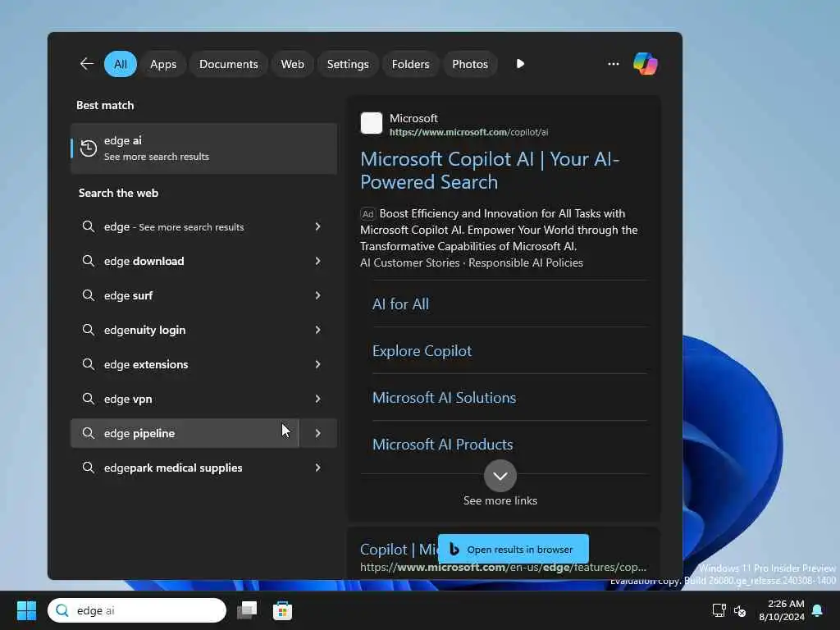
Task: Click magnifier icon next to edge download
Action: point(89,261)
